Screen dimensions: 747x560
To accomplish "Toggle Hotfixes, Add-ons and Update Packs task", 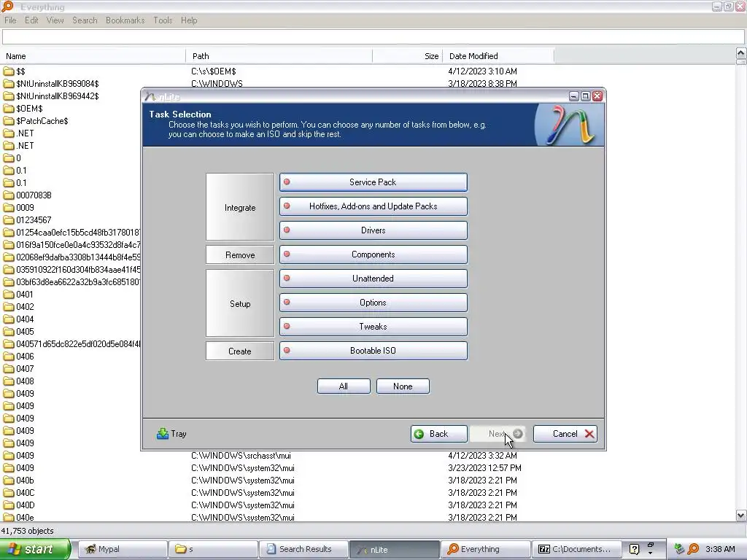I will point(373,206).
